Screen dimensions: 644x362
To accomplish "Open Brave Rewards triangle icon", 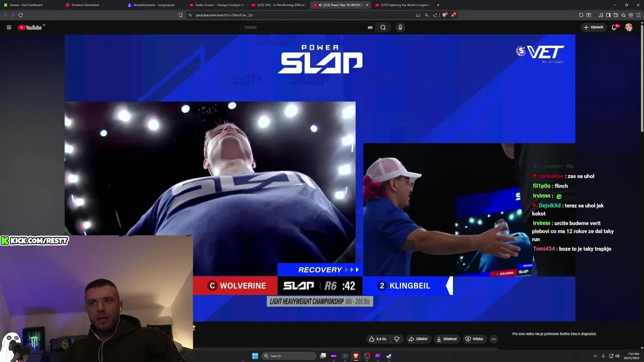I will coord(453,15).
